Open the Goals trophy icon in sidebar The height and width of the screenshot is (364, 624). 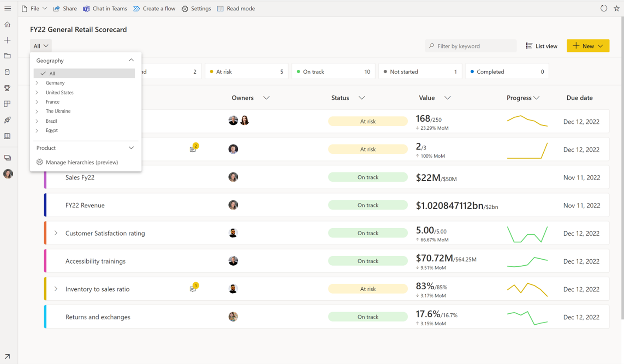click(7, 88)
